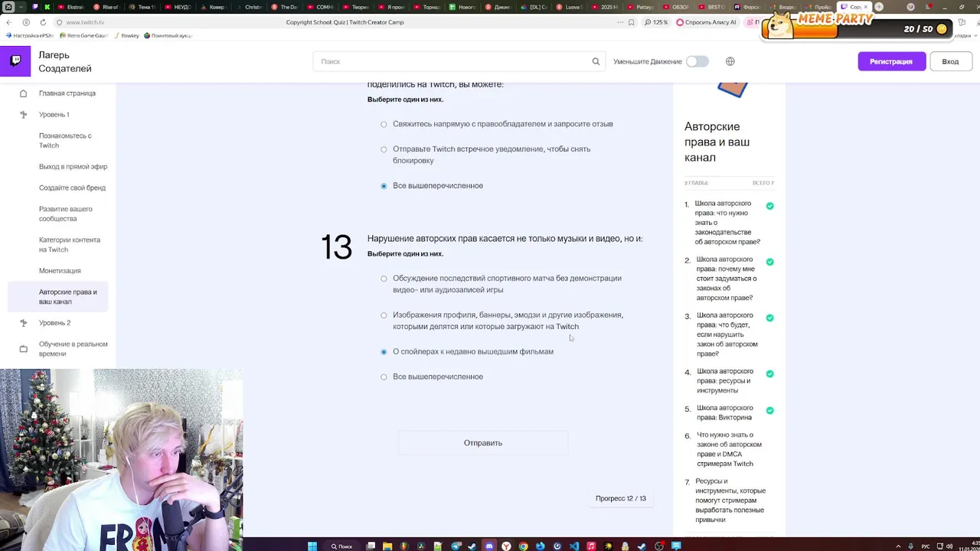The image size is (980, 551).
Task: Click the signpost icon beside Уровень 2
Action: [23, 323]
